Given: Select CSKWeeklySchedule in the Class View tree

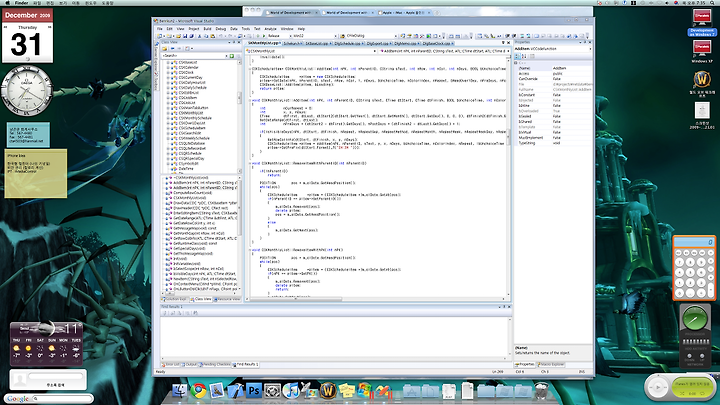Looking at the screenshot, I should [194, 138].
